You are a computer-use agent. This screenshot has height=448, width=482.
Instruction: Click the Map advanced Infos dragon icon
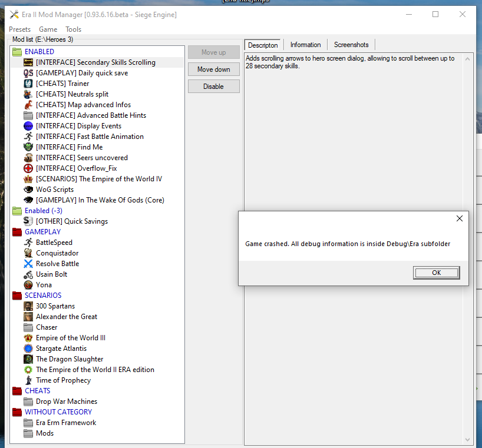pos(28,105)
